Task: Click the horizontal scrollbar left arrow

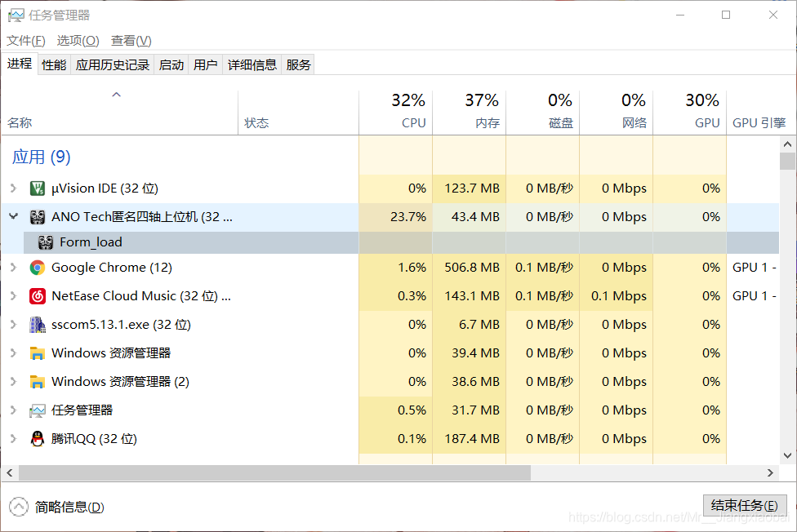Action: click(10, 473)
